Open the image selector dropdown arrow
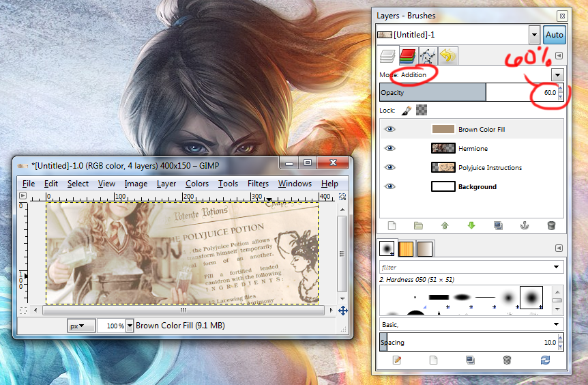Image resolution: width=588 pixels, height=385 pixels. (x=534, y=35)
